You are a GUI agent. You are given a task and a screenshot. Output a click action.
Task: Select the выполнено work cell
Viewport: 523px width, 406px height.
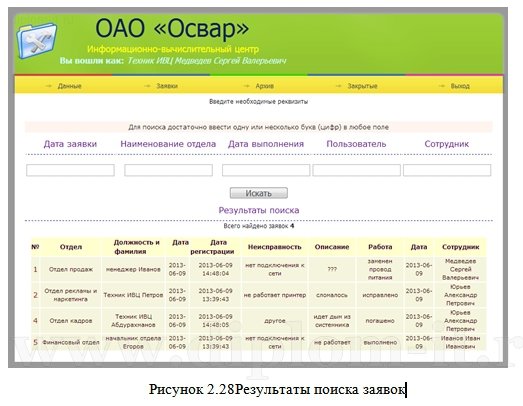(380, 342)
